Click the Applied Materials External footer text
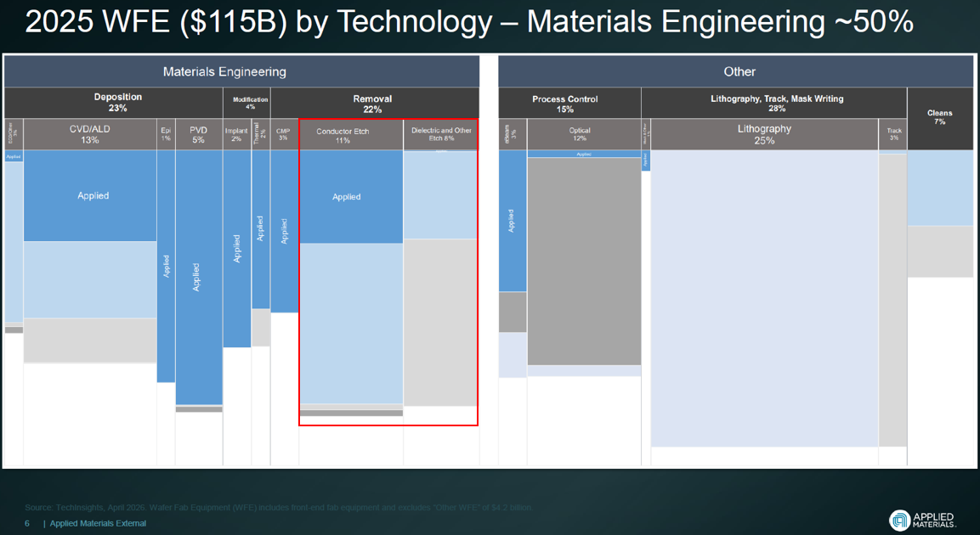Viewport: 980px width, 535px height. point(98,523)
